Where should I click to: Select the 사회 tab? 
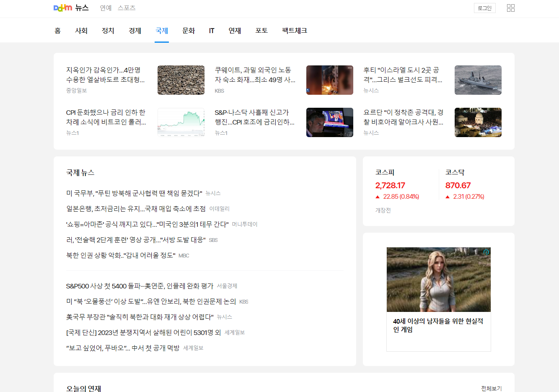point(81,31)
